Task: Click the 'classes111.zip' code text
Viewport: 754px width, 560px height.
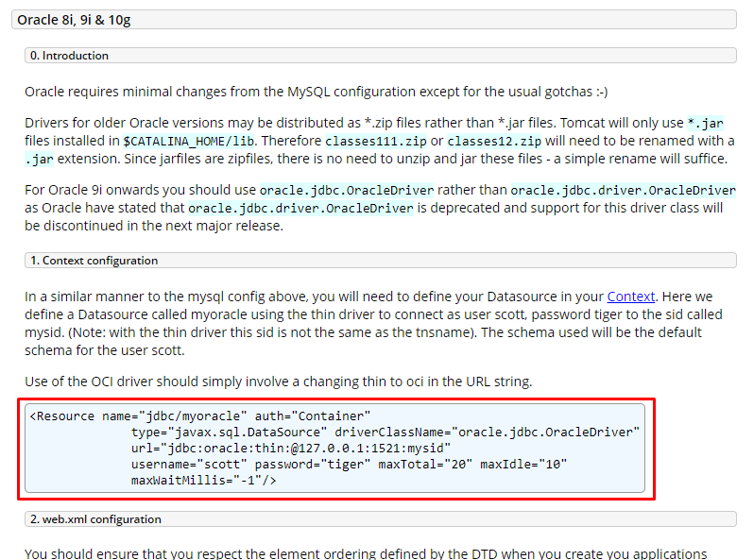Action: pos(376,142)
